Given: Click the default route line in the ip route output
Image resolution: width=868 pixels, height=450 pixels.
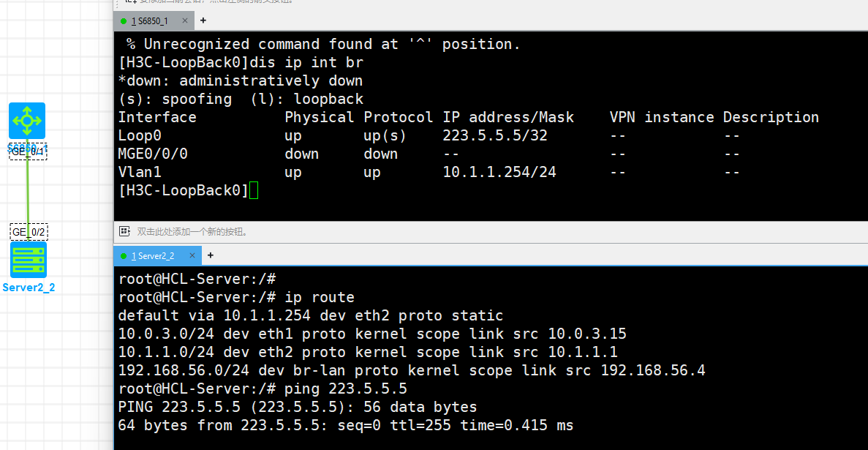Looking at the screenshot, I should point(311,315).
